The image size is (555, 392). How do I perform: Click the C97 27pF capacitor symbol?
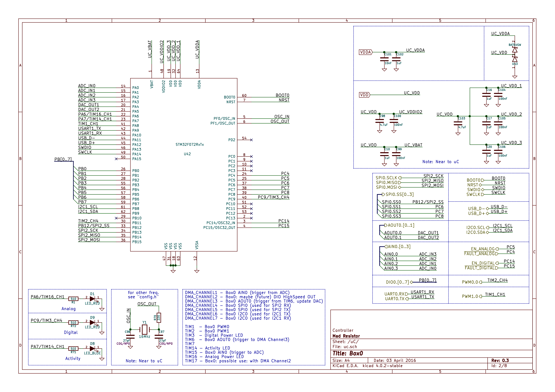pos(159,337)
